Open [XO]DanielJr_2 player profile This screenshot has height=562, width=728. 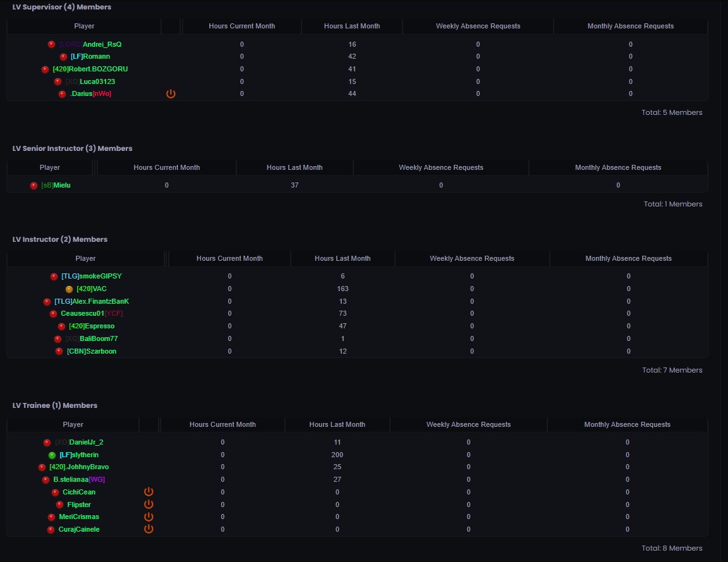click(x=79, y=442)
